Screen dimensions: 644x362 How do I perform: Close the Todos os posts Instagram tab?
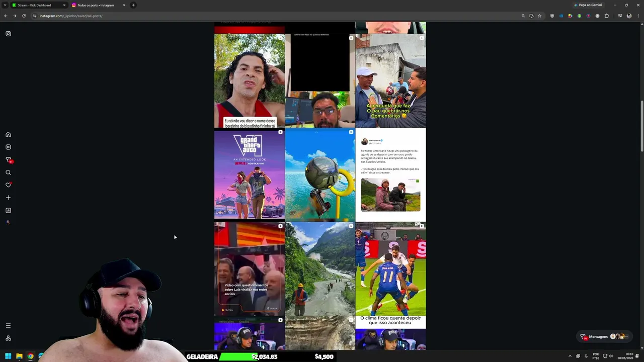(124, 5)
